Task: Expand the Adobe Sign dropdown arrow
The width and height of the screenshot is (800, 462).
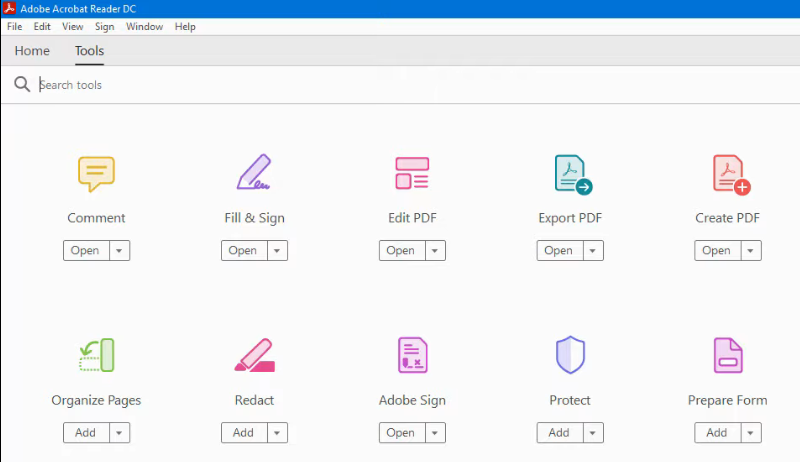Action: pos(435,432)
